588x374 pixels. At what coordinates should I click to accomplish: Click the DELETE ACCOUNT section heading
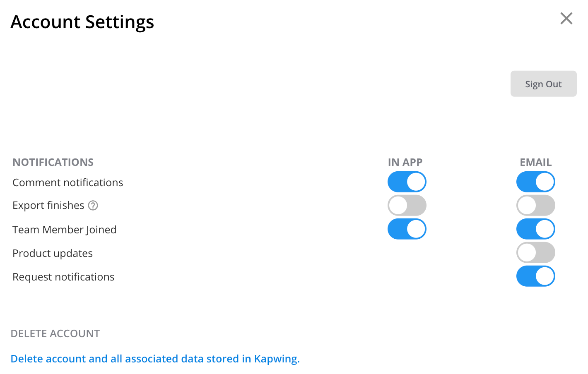tap(55, 333)
